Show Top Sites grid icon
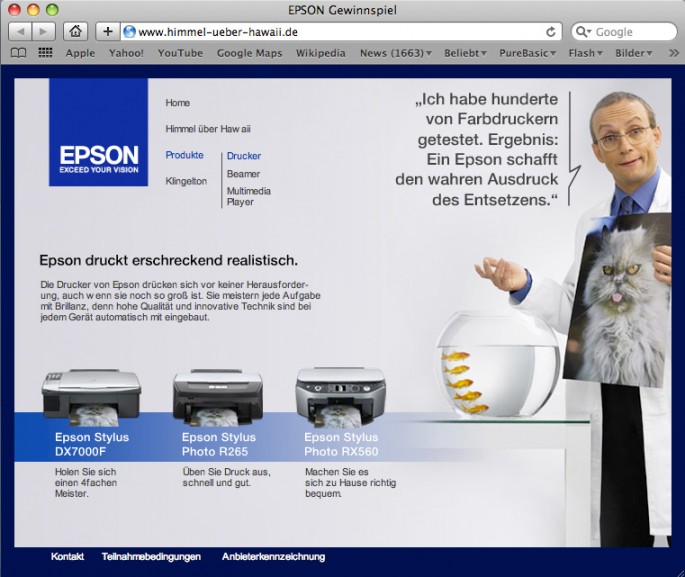Screen dimensions: 685x577 tap(45, 53)
